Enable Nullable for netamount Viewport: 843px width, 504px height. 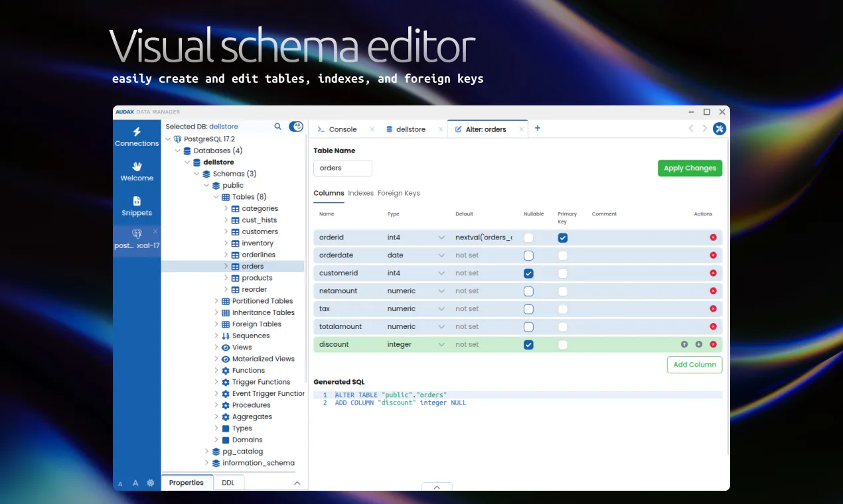pyautogui.click(x=528, y=291)
